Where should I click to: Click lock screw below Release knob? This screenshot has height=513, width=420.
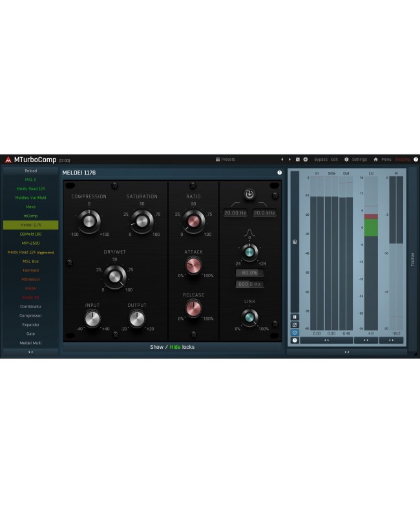(x=194, y=334)
